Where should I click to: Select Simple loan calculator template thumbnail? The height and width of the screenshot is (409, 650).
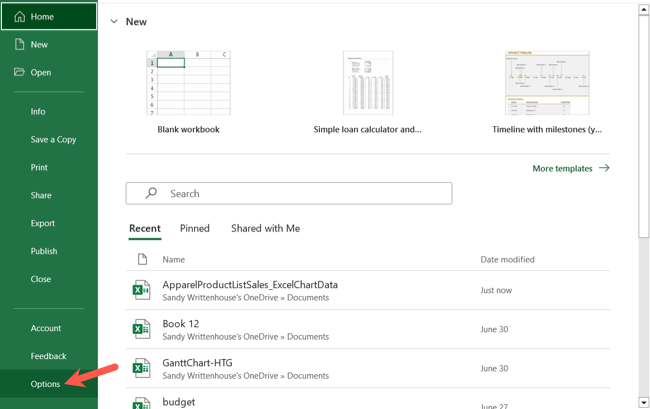click(368, 83)
